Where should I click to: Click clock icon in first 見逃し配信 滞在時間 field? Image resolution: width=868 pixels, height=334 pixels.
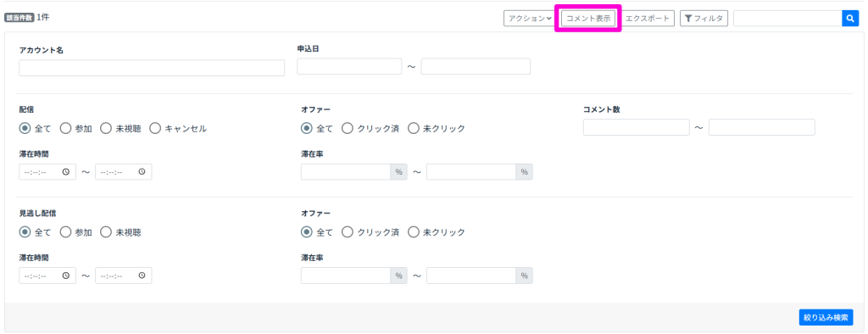pos(66,276)
